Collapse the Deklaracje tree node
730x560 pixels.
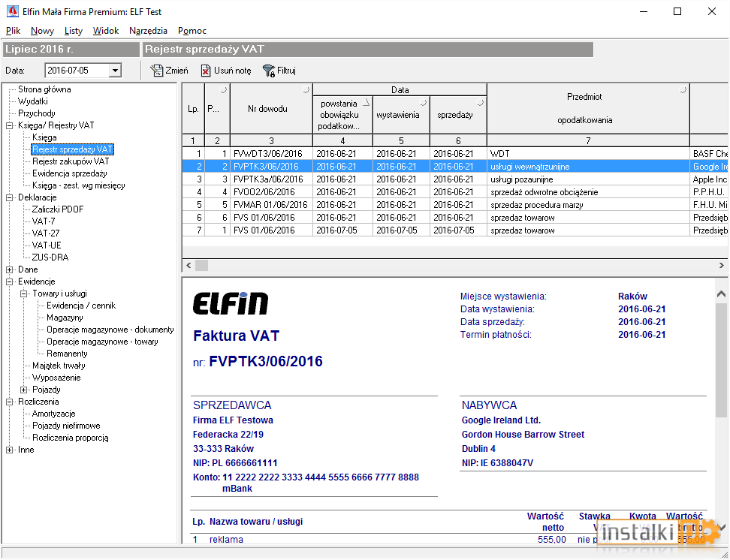pos(9,198)
